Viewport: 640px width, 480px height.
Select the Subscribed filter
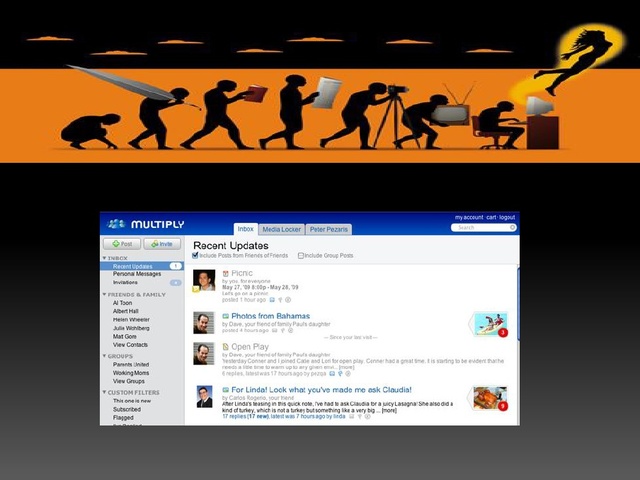point(127,409)
